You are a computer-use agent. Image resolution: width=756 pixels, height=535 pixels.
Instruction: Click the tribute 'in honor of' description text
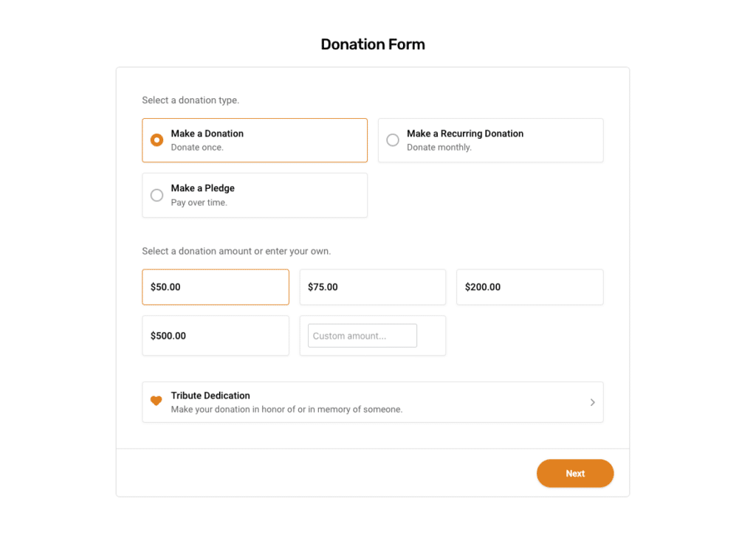(286, 410)
